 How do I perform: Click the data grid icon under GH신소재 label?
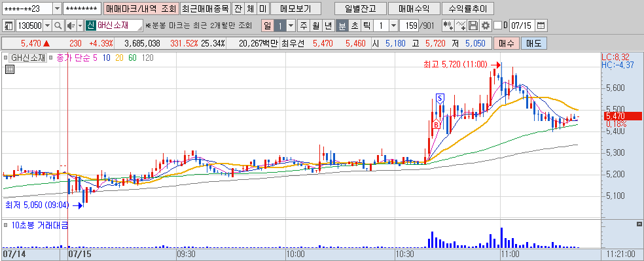pyautogui.click(x=10, y=69)
